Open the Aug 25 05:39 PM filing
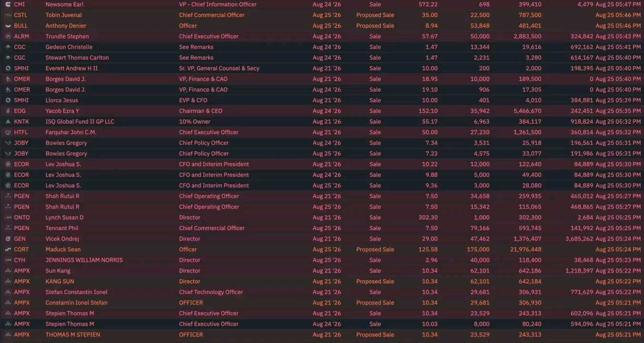The image size is (644, 343). click(618, 100)
